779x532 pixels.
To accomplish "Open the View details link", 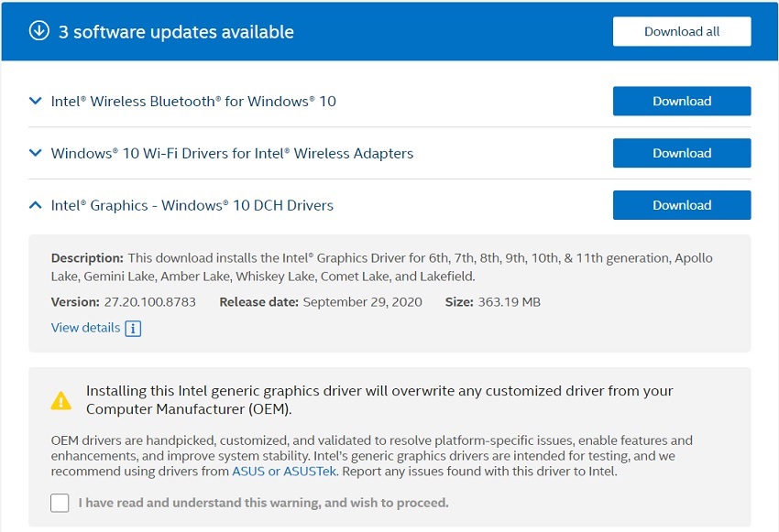I will (x=85, y=328).
